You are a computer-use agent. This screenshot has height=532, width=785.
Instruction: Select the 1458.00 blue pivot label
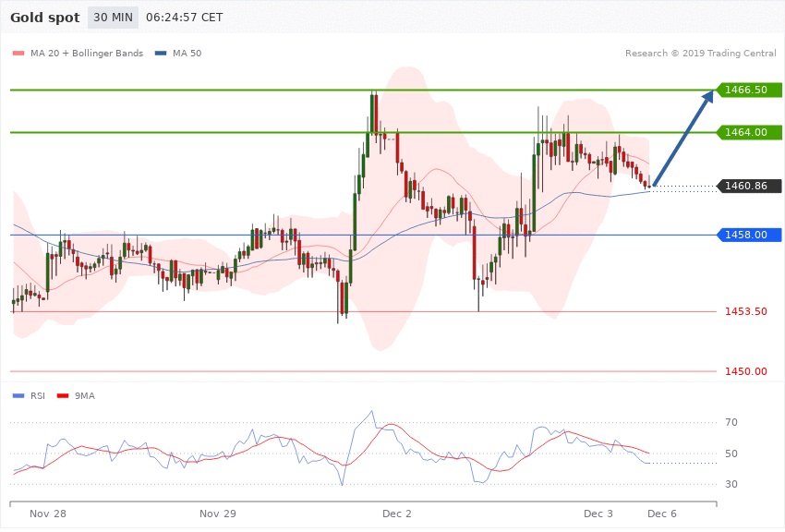point(746,235)
